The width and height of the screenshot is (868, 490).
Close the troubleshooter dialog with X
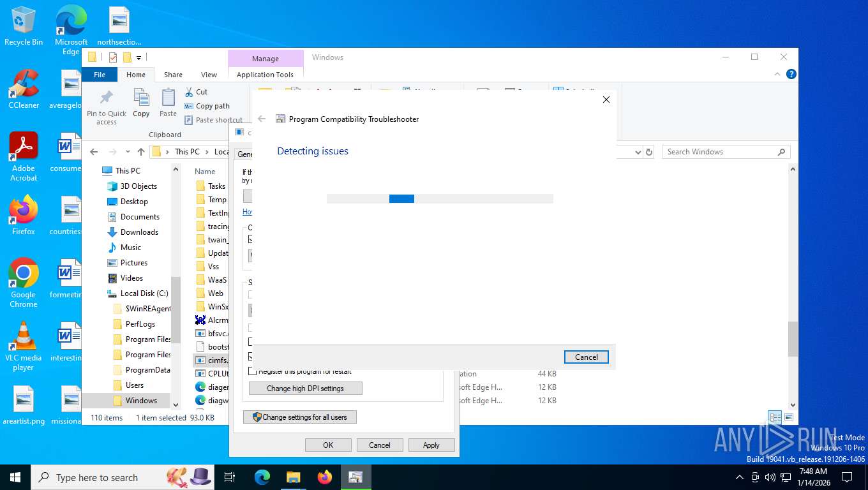tap(606, 100)
